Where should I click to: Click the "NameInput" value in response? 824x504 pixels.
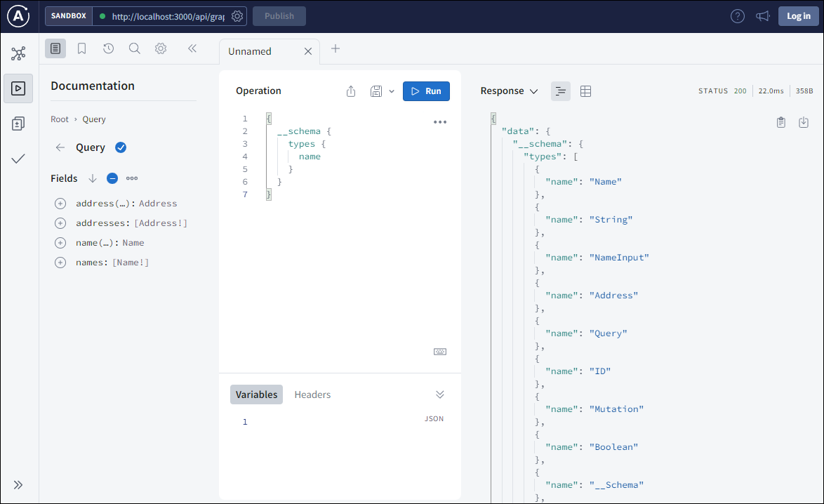coord(619,258)
